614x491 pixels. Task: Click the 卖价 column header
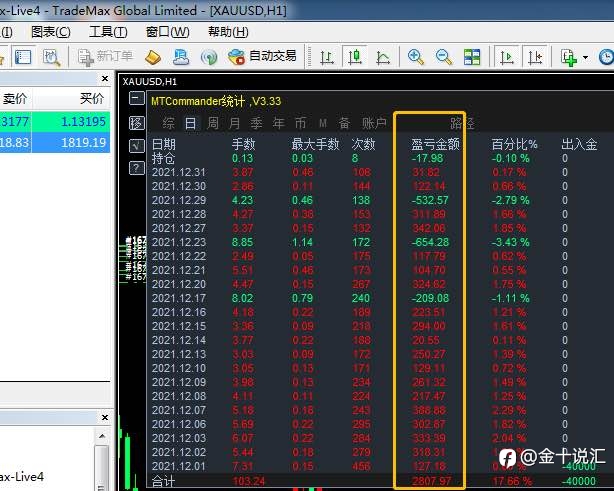point(15,98)
